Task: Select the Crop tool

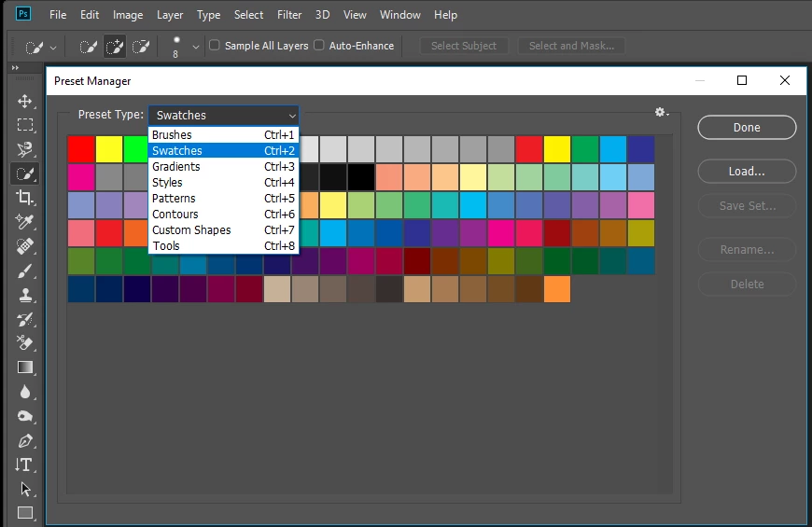Action: pyautogui.click(x=24, y=197)
